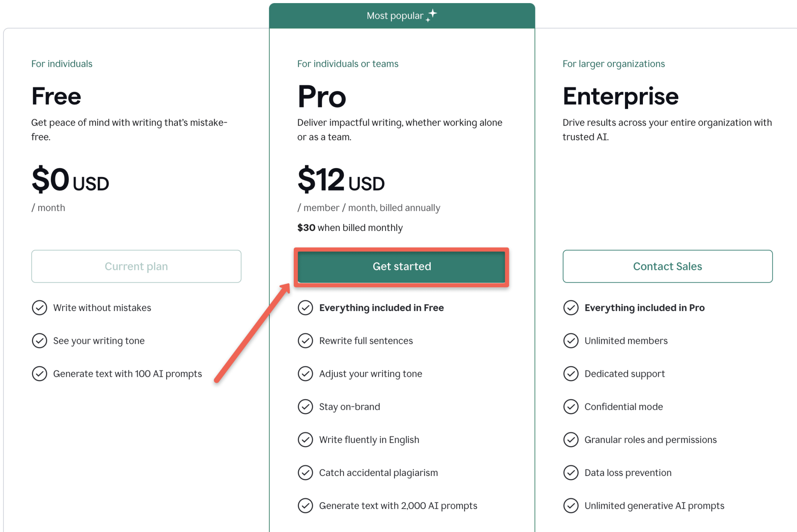Click the $12 USD price text
Image resolution: width=797 pixels, height=532 pixels.
point(340,180)
